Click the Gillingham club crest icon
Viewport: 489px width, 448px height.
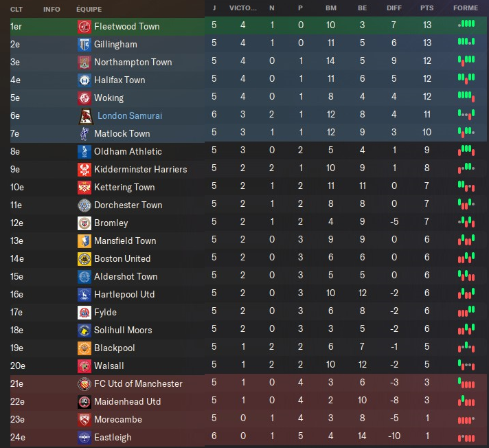[x=84, y=45]
